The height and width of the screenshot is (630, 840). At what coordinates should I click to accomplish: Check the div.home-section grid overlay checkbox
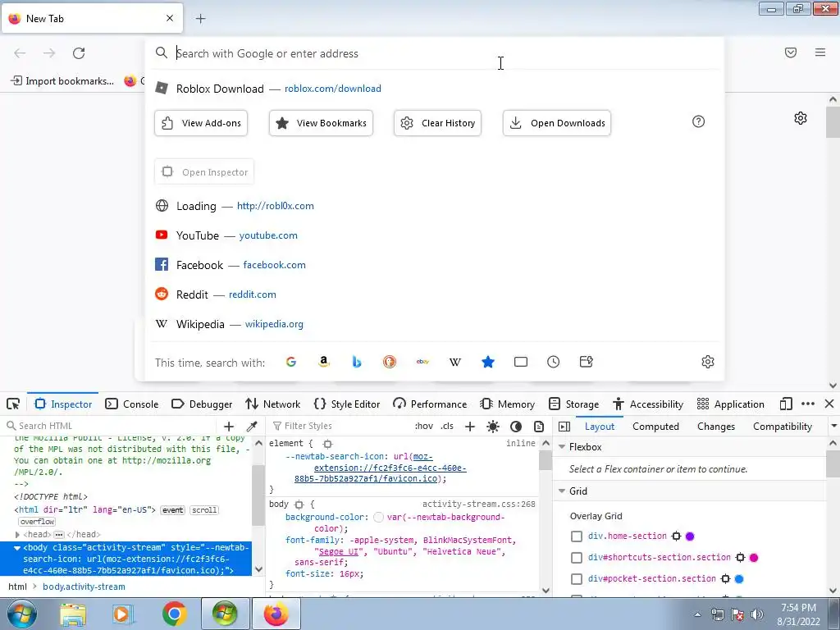[577, 536]
